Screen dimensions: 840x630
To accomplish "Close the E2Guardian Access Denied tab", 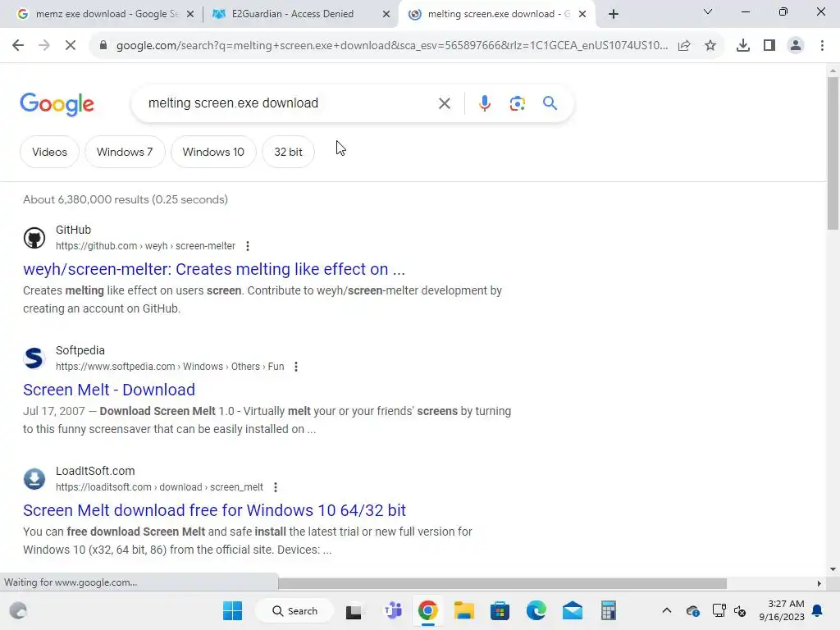I will (x=386, y=14).
